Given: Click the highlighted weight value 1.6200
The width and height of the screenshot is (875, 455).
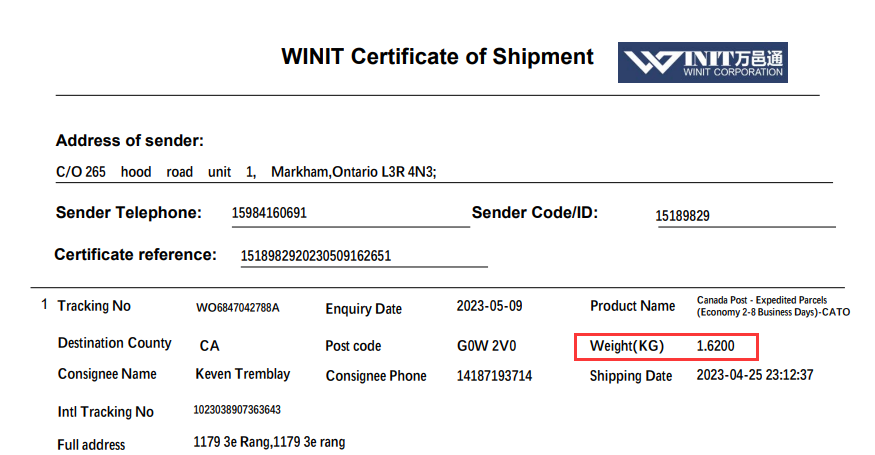Looking at the screenshot, I should click(716, 346).
